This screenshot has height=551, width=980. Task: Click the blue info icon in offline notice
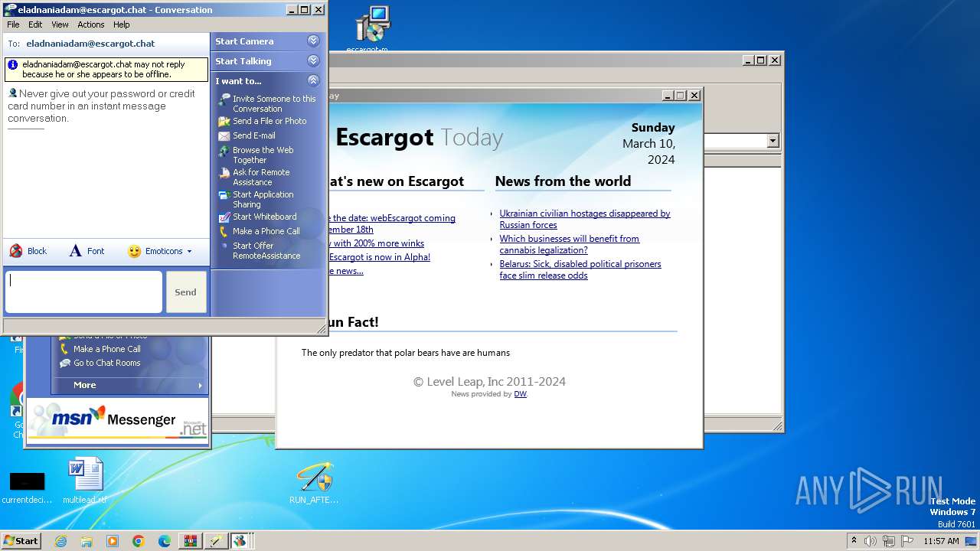click(x=13, y=65)
